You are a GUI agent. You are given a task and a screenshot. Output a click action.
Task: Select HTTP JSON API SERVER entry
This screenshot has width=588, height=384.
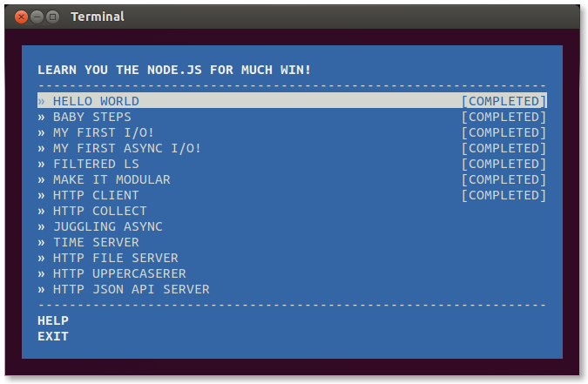click(292, 289)
